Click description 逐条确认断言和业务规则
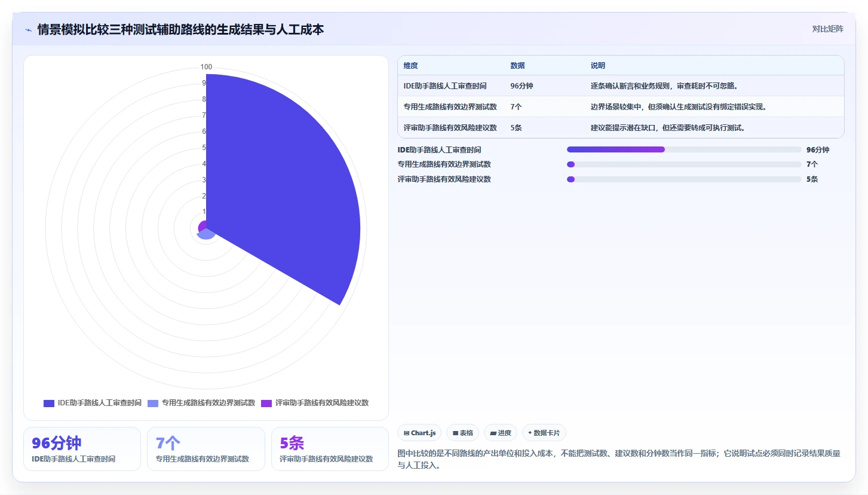 pos(665,86)
